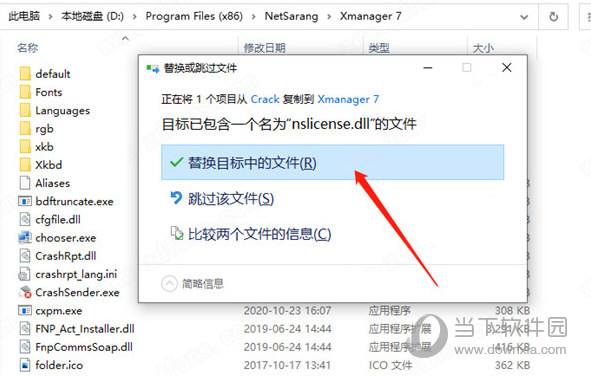The height and width of the screenshot is (379, 591).
Task: Open the Xmanager 7 destination link in dialog
Action: point(348,99)
